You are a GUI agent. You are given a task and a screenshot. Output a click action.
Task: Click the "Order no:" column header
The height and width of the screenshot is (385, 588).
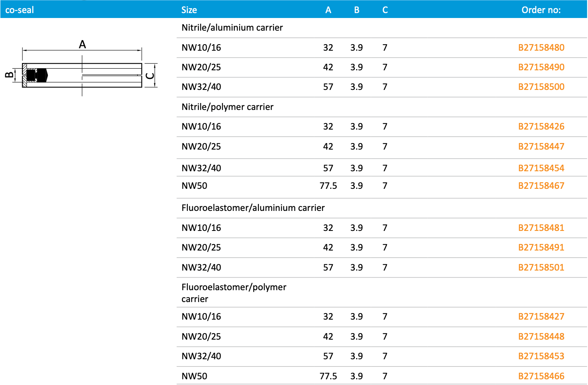[541, 10]
